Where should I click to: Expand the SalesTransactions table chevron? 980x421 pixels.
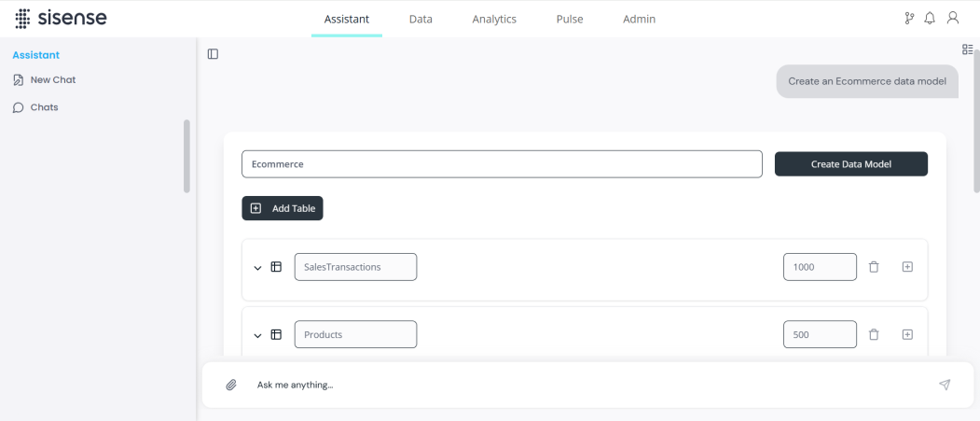(x=257, y=268)
